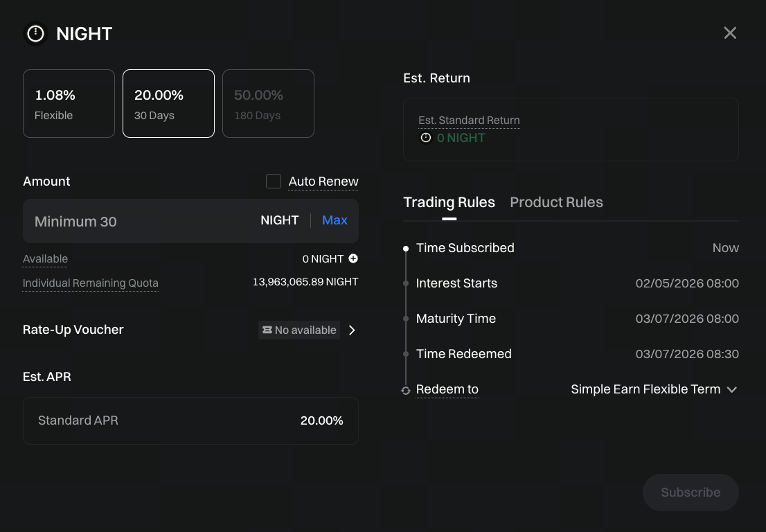Click the Minimum 30 amount input field

point(139,222)
